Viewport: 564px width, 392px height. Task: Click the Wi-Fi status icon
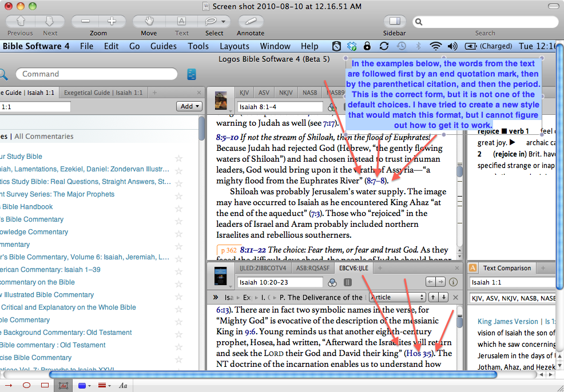point(436,46)
